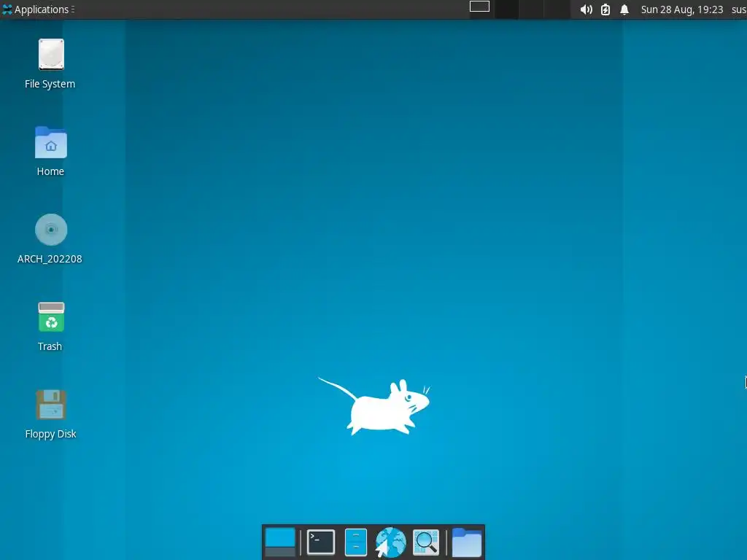Open the user menu labeled sus
This screenshot has width=747, height=560.
(739, 9)
